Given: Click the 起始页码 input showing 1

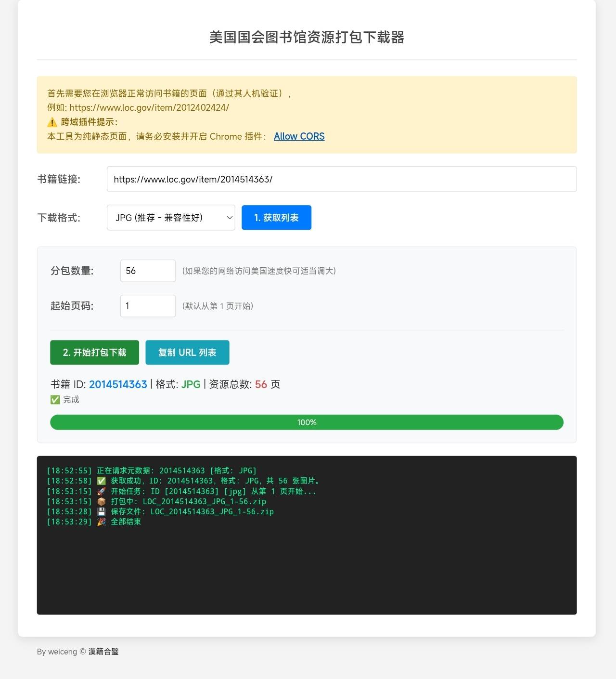Looking at the screenshot, I should (148, 306).
